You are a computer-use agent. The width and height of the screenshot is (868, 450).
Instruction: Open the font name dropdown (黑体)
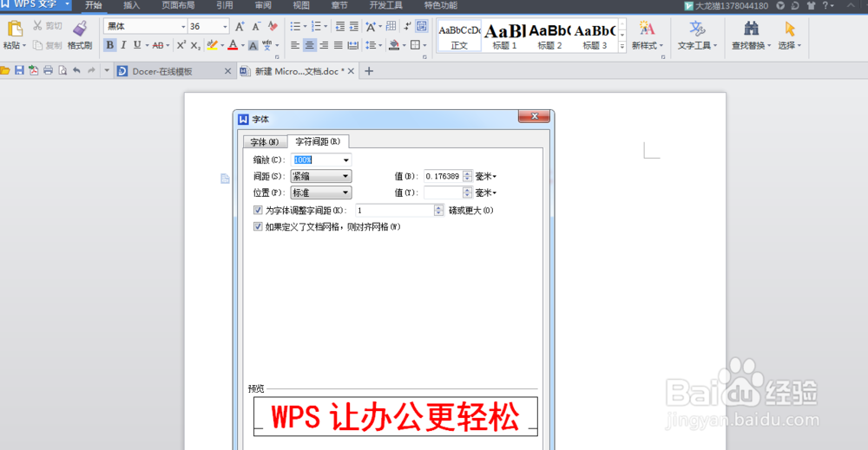183,27
